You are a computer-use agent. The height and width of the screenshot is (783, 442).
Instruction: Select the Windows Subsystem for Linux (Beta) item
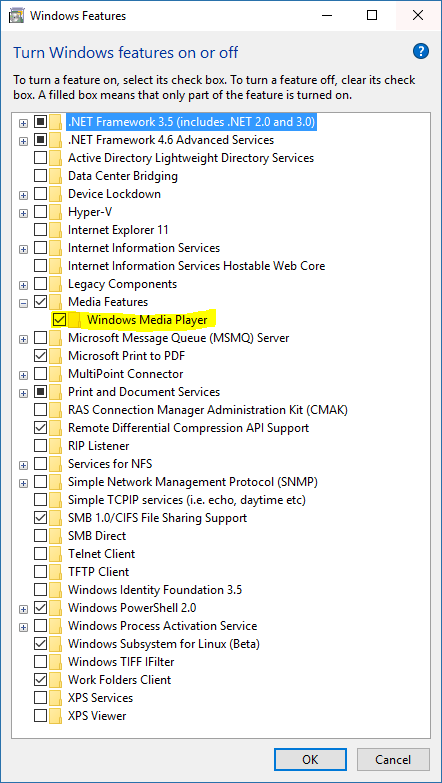pyautogui.click(x=164, y=644)
